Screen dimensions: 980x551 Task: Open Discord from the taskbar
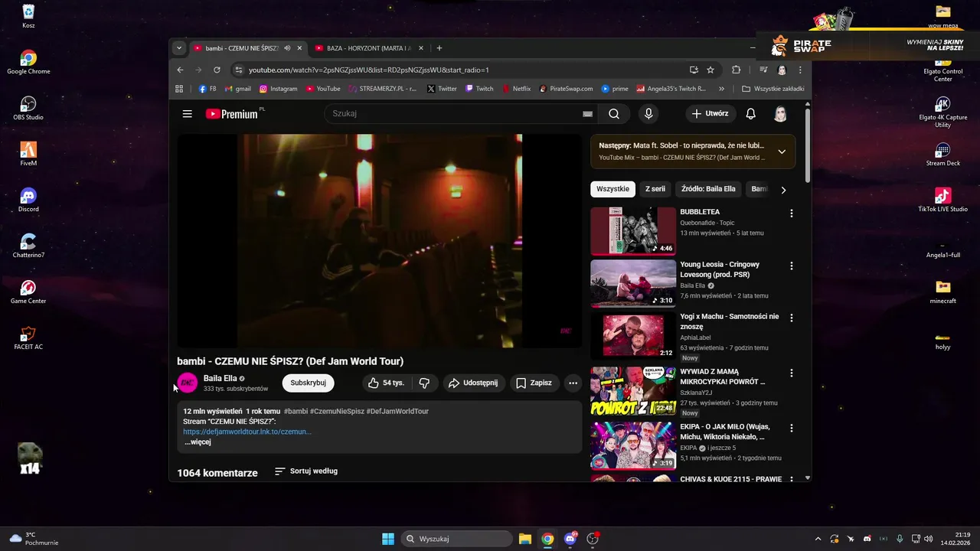pyautogui.click(x=570, y=539)
